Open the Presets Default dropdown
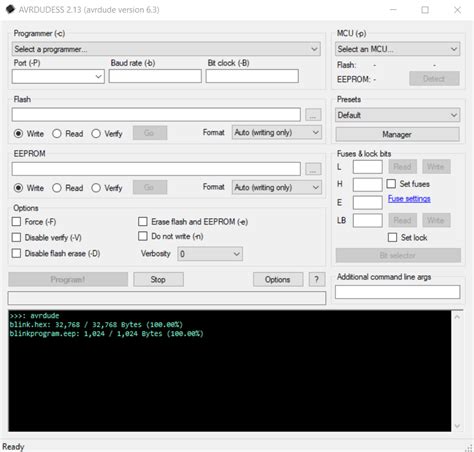Viewport: 474px width, 452px height. (x=397, y=115)
